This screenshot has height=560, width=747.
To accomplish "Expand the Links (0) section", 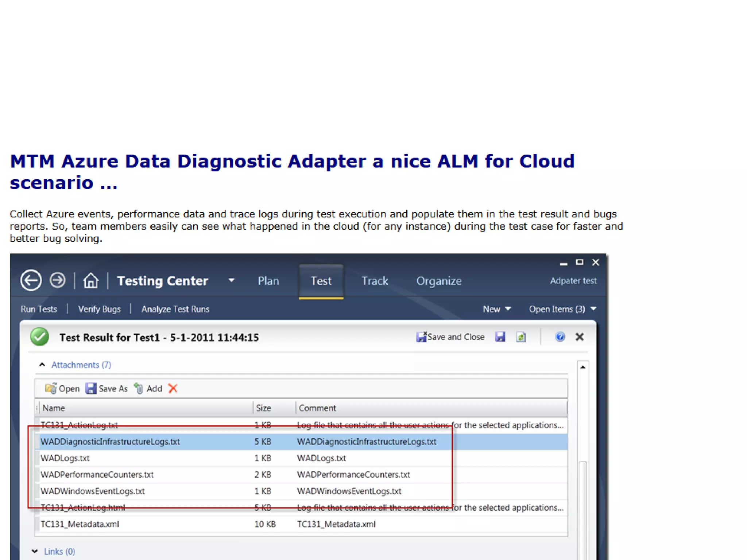I will click(35, 551).
